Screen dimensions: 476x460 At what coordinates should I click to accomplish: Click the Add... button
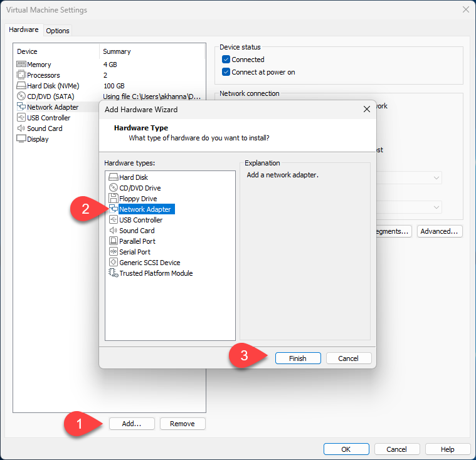click(x=132, y=423)
